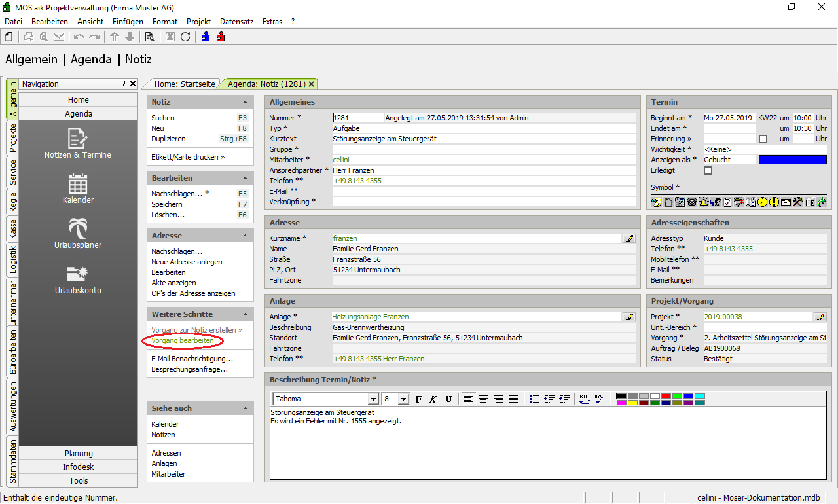
Task: Click E-Mail Benachrichtigung action
Action: coord(192,359)
